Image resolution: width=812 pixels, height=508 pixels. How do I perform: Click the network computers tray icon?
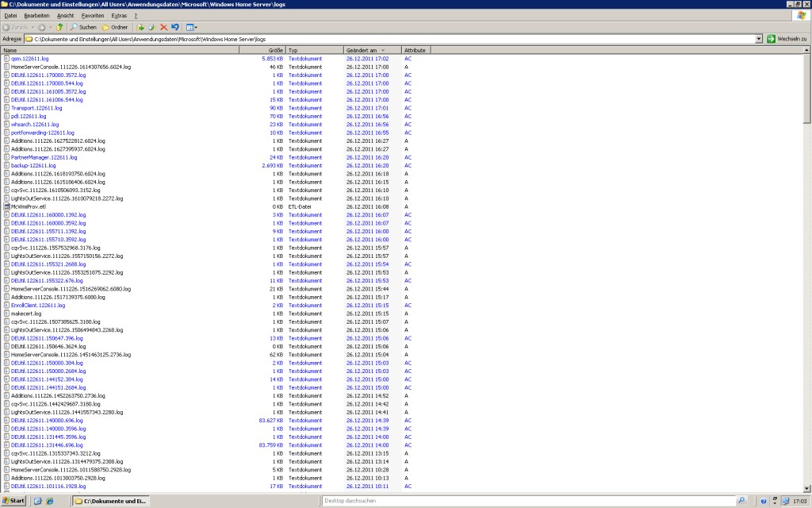point(786,501)
